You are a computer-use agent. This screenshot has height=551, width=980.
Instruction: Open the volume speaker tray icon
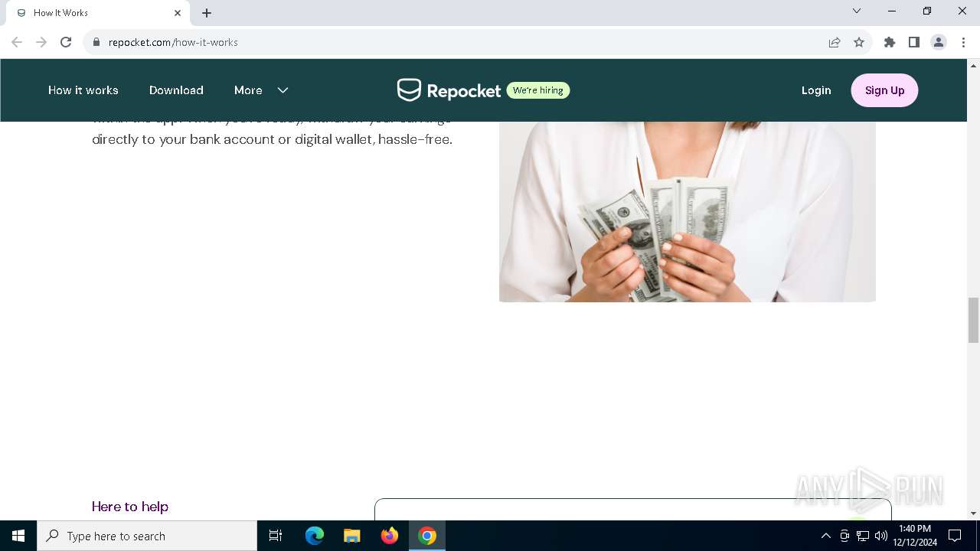(881, 536)
